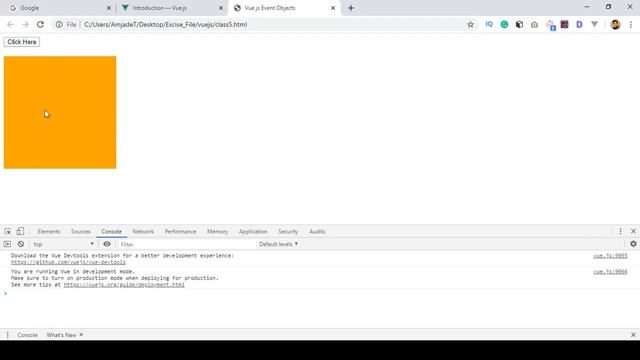The width and height of the screenshot is (640, 360).
Task: Click the orange square box
Action: pyautogui.click(x=60, y=112)
